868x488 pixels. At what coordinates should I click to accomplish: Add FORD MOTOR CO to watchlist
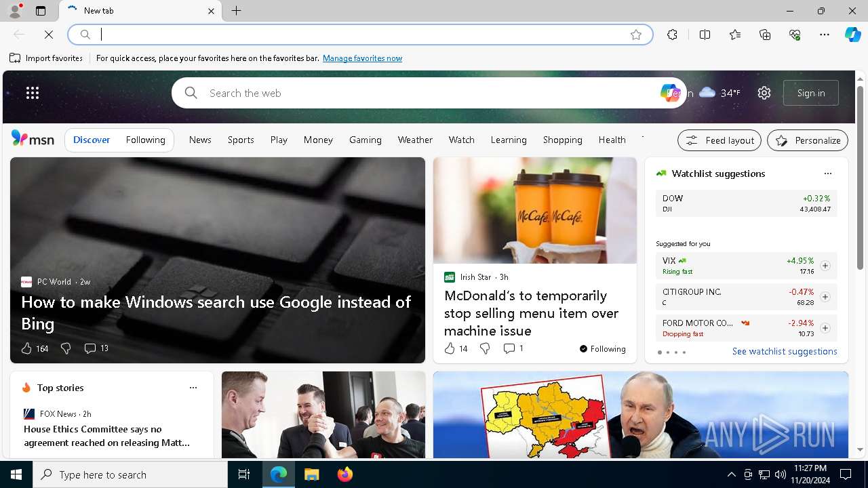tap(825, 328)
